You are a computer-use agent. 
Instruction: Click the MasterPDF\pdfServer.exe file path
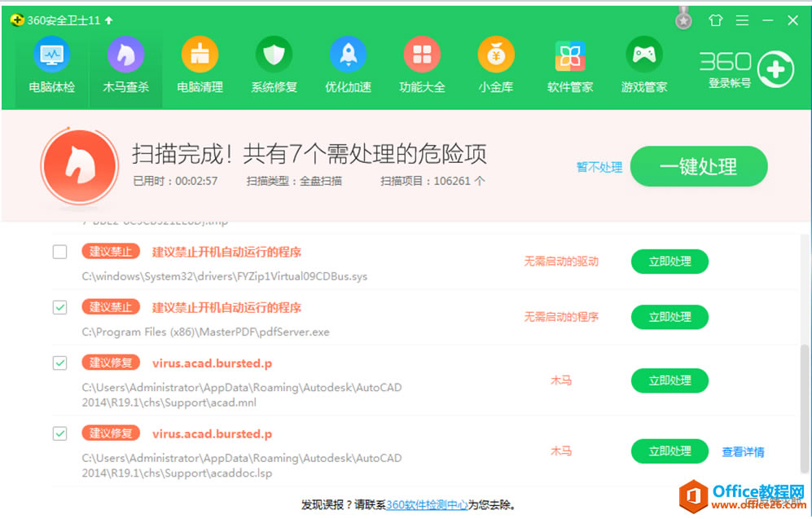[x=205, y=332]
